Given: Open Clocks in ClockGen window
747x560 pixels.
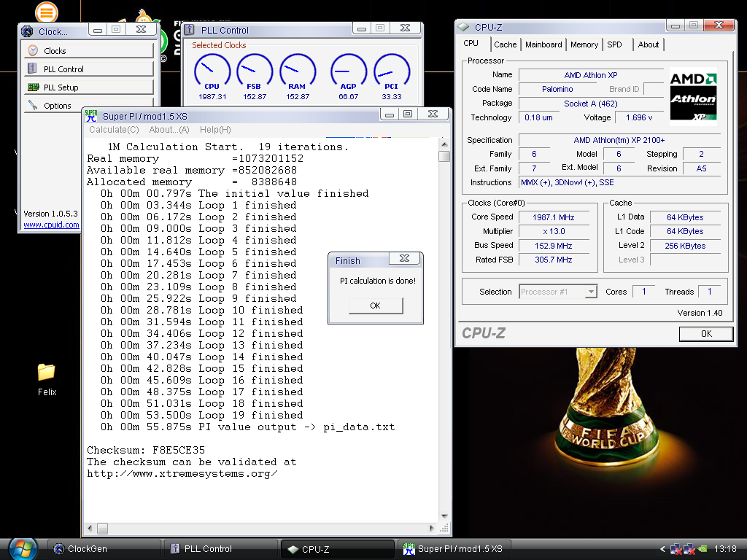Looking at the screenshot, I should [89, 50].
